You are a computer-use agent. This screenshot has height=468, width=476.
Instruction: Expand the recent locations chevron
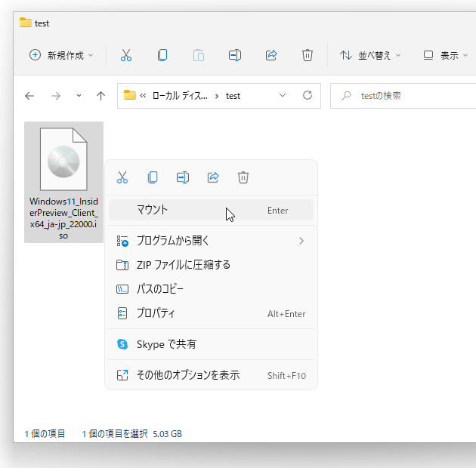[x=79, y=96]
